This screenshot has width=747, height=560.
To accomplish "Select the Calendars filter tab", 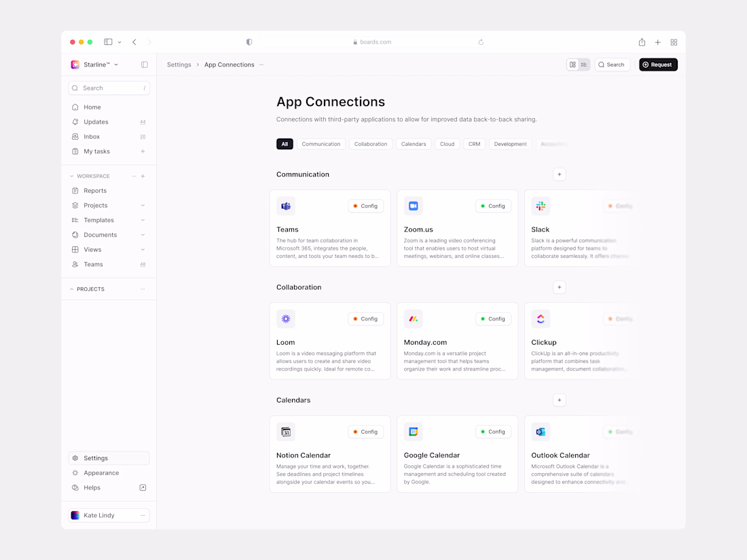I will coord(414,145).
